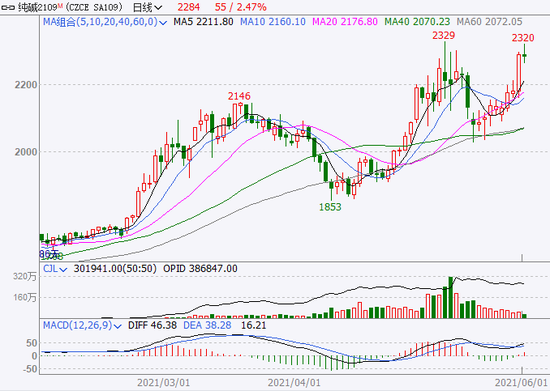Image resolution: width=550 pixels, height=391 pixels.
Task: Click the 2000 price axis label
Action: [26, 152]
